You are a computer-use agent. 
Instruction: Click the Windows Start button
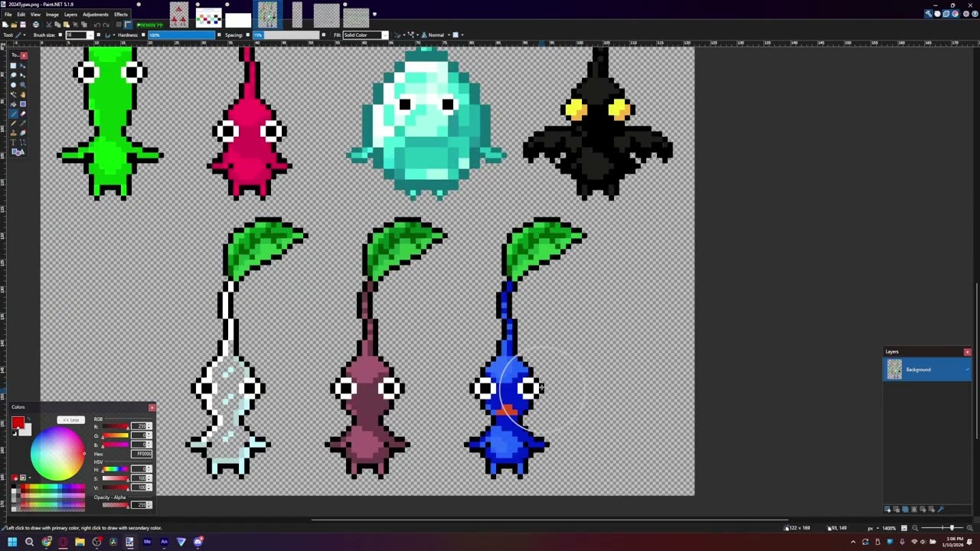coord(11,542)
